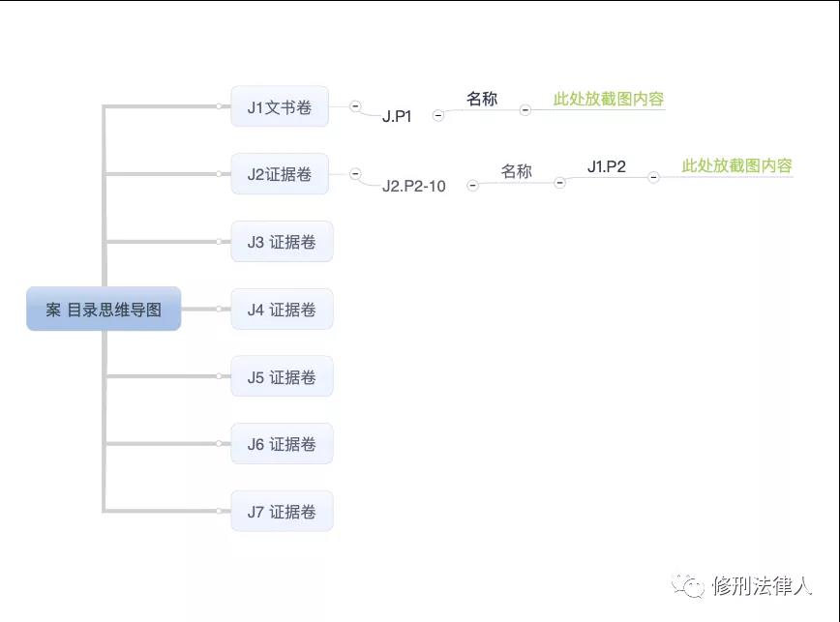Viewport: 840px width, 622px height.
Task: Select the J1文书卷 node
Action: (x=280, y=106)
